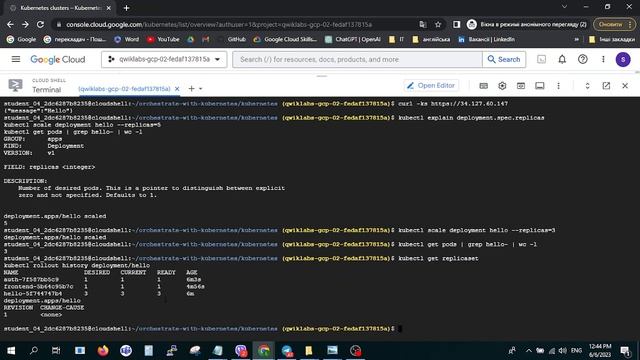Open the Google Cloud Skills bookmark
Screen dimensions: 640x360
(x=285, y=39)
